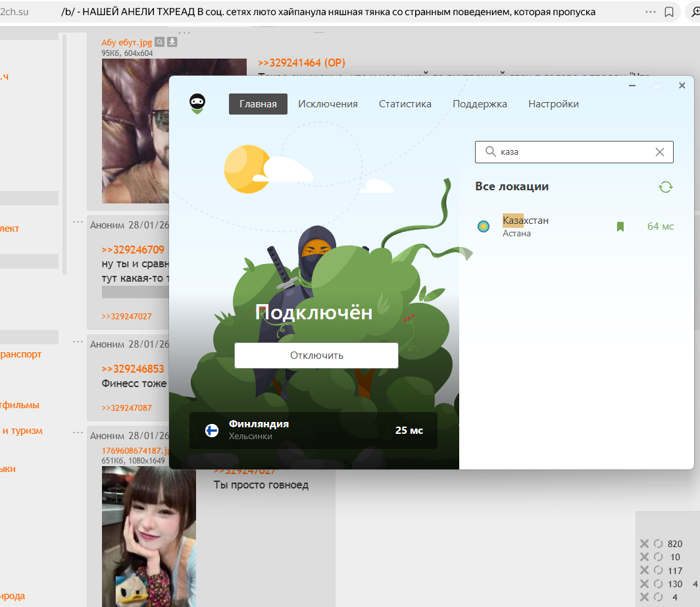Follow the >>329246709 reply link

point(133,250)
